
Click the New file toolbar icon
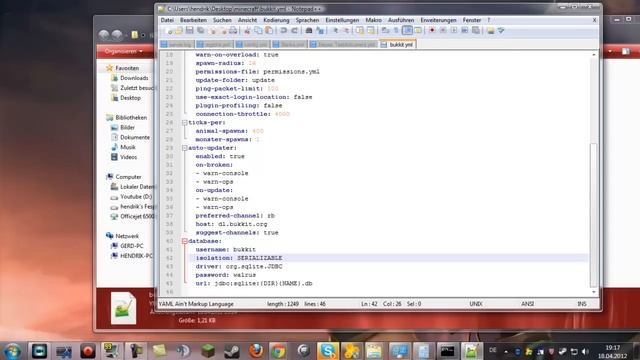tap(169, 31)
